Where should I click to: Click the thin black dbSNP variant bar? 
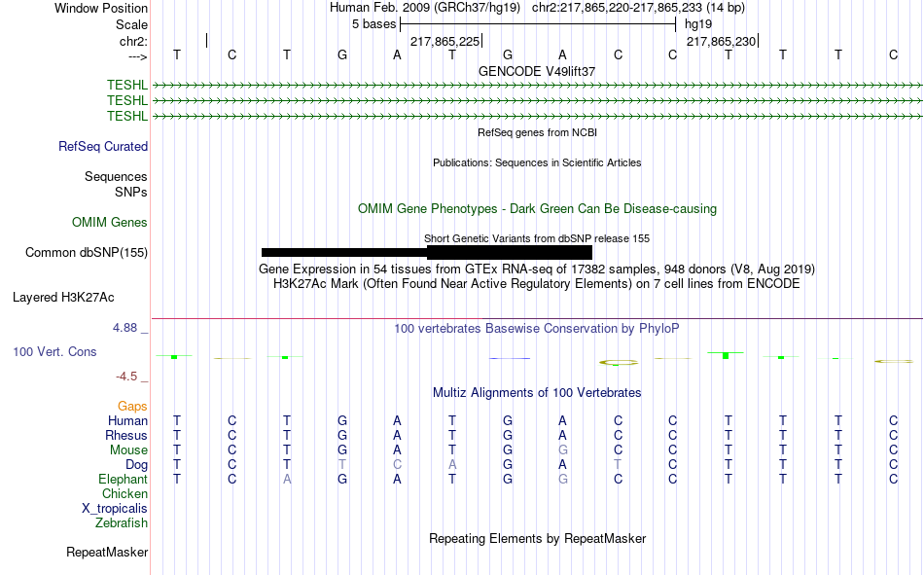coord(344,252)
